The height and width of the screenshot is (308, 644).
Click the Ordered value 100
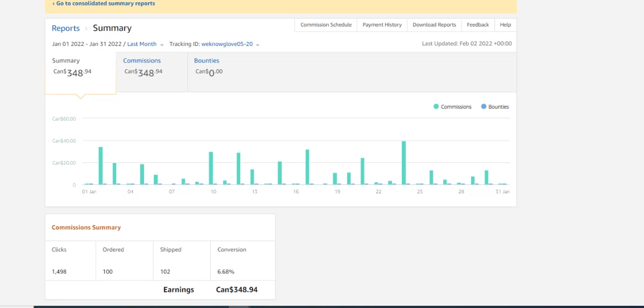(x=108, y=272)
